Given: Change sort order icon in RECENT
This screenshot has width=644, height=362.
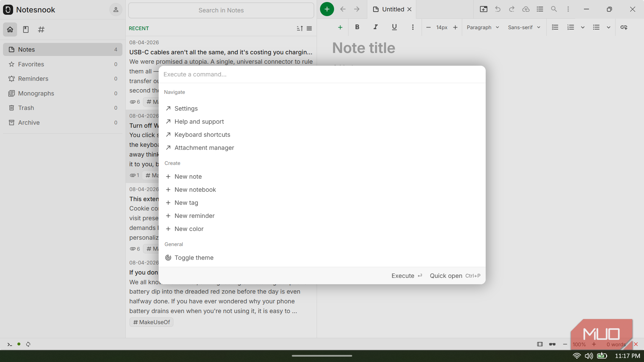Looking at the screenshot, I should [x=300, y=28].
